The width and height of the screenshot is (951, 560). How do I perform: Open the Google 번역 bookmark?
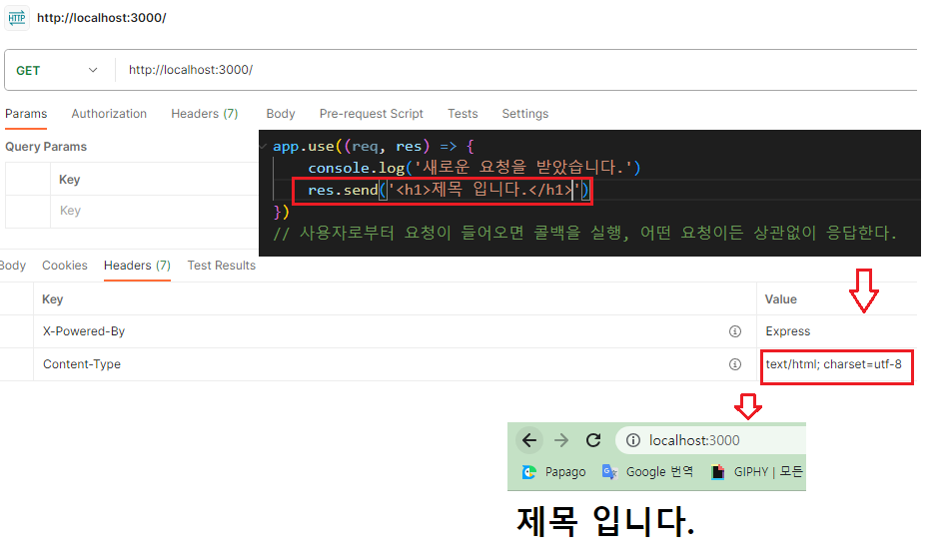pyautogui.click(x=647, y=472)
